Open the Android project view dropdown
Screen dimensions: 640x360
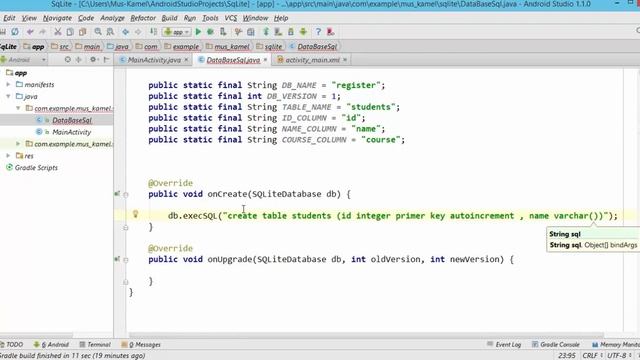click(x=24, y=60)
